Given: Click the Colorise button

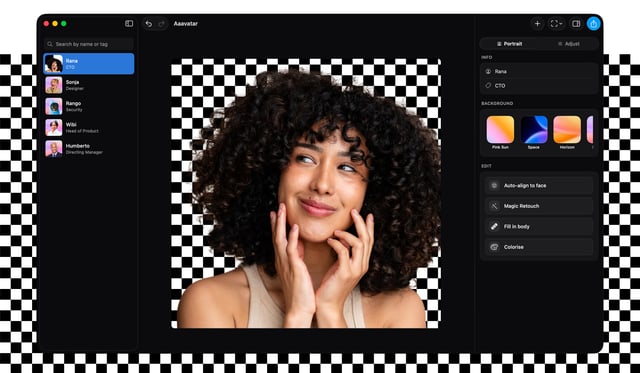Looking at the screenshot, I should (539, 247).
